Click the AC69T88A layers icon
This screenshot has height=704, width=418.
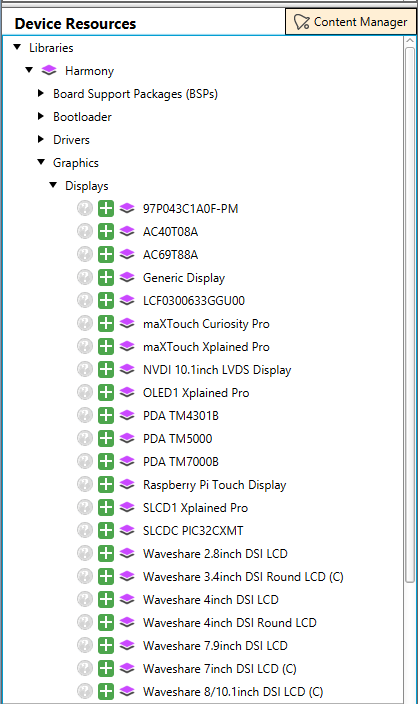127,254
